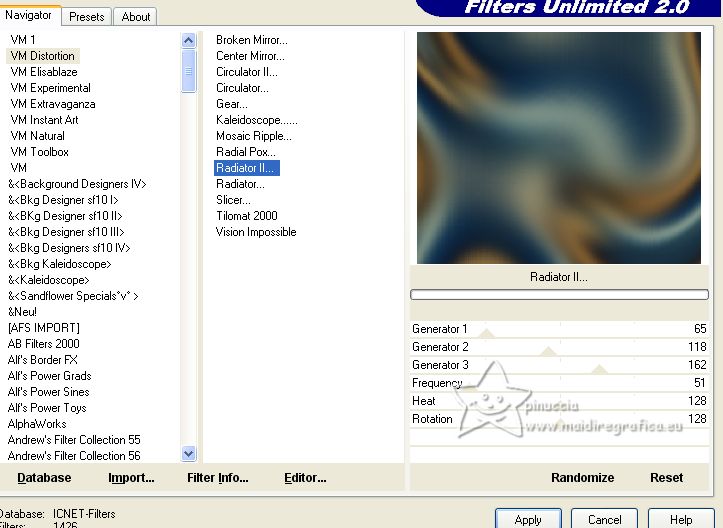The height and width of the screenshot is (528, 723).
Task: Pick the Slicer... filter
Action: [x=233, y=200]
